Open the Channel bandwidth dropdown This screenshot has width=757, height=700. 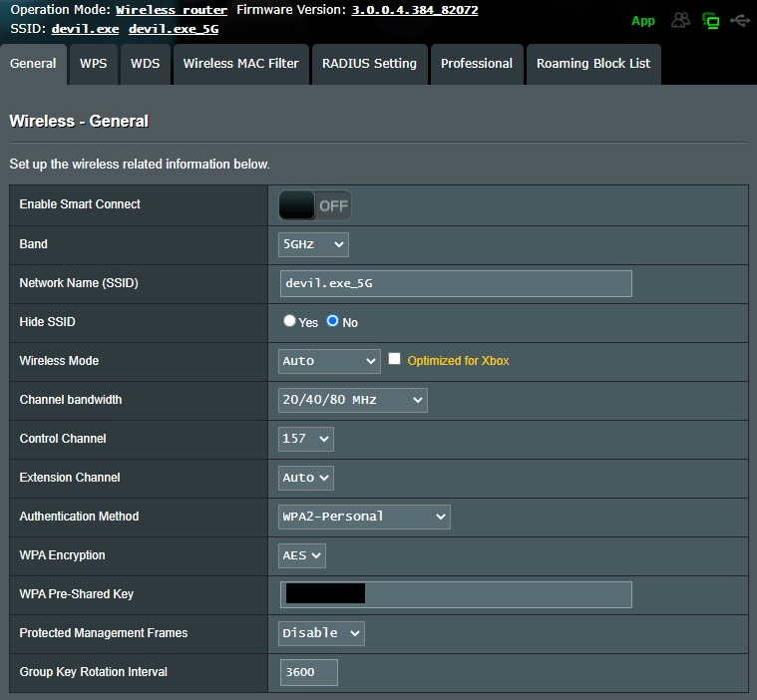[352, 400]
